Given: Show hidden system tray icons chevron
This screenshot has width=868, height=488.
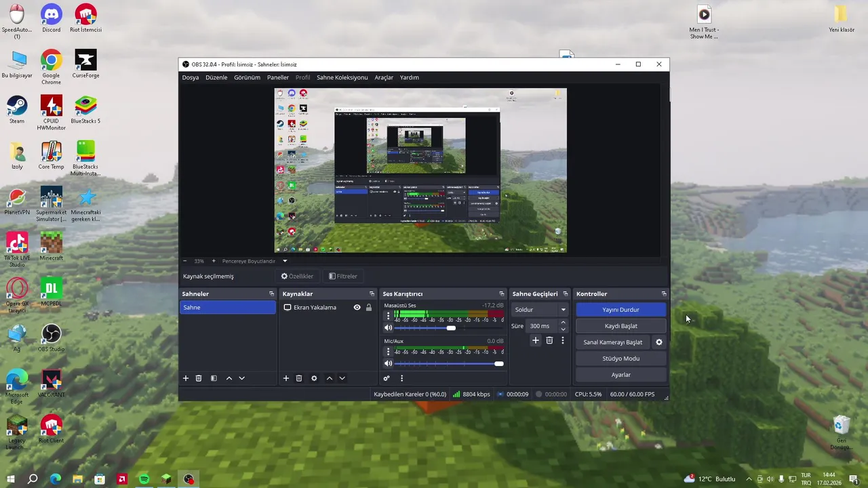Looking at the screenshot, I should (749, 479).
